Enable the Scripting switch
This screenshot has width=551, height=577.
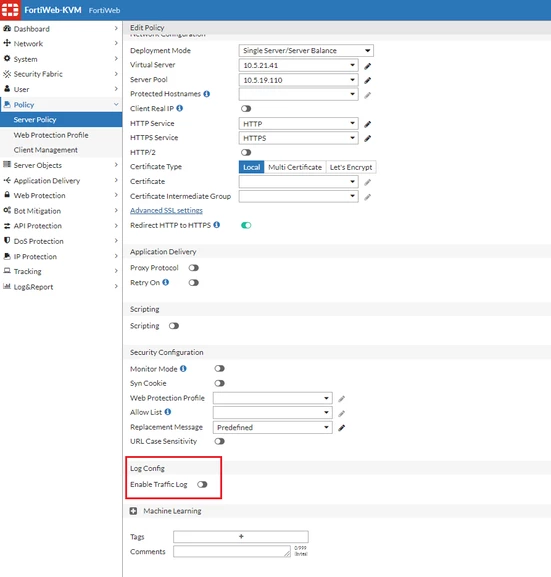[x=174, y=326]
